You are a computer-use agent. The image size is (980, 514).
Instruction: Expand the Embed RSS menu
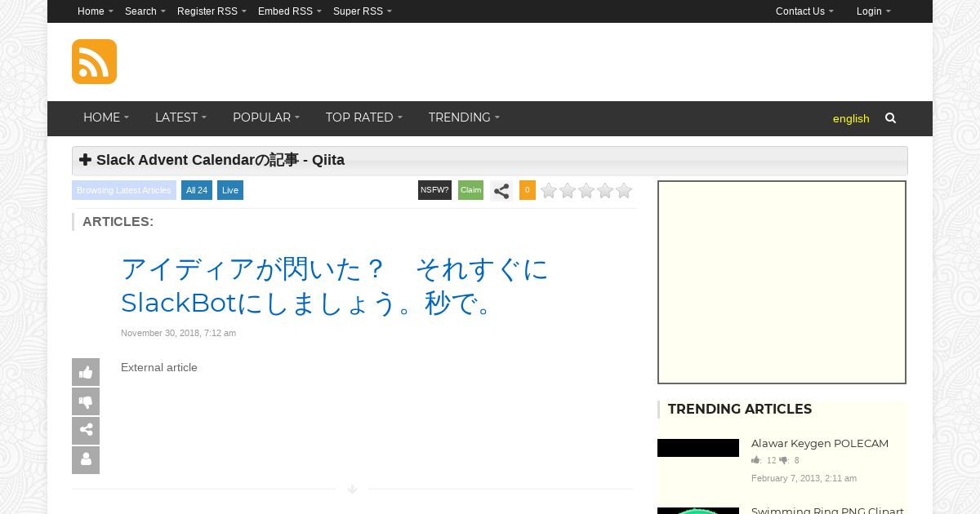[290, 11]
